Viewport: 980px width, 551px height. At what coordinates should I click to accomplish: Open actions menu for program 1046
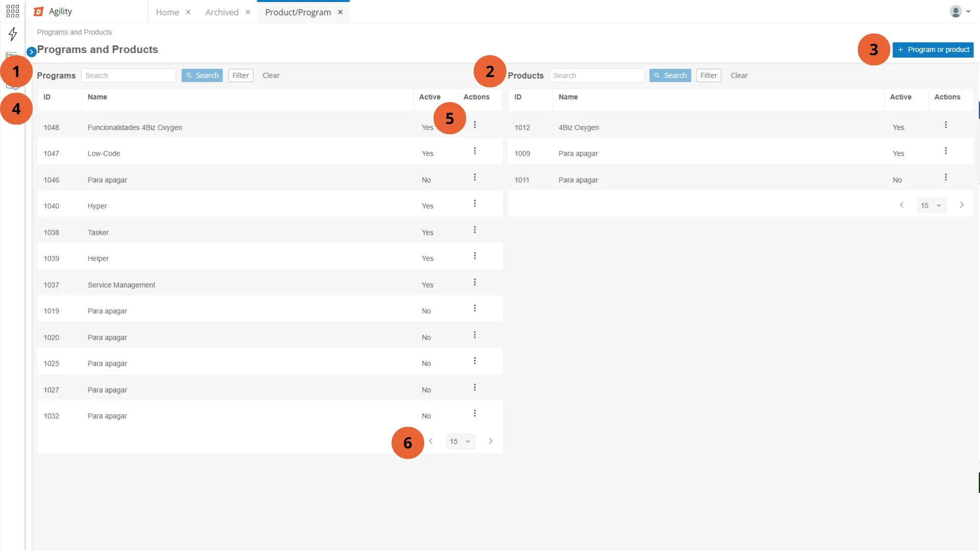point(475,178)
